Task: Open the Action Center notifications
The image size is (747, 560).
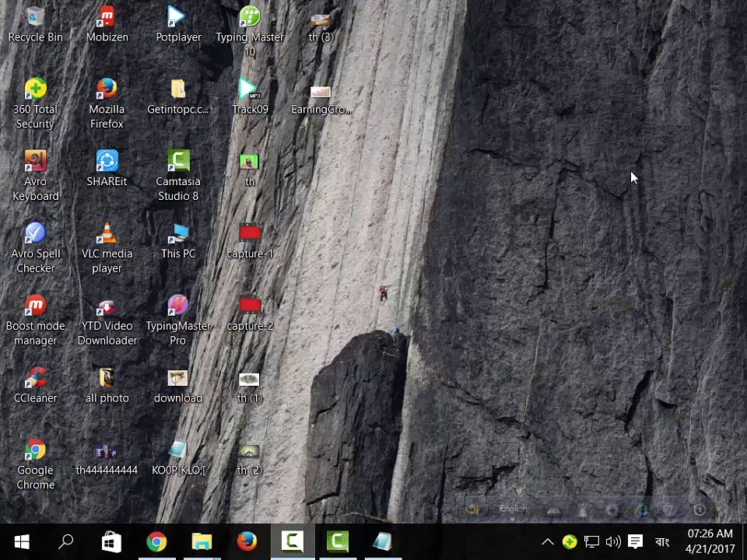Action: (x=635, y=541)
